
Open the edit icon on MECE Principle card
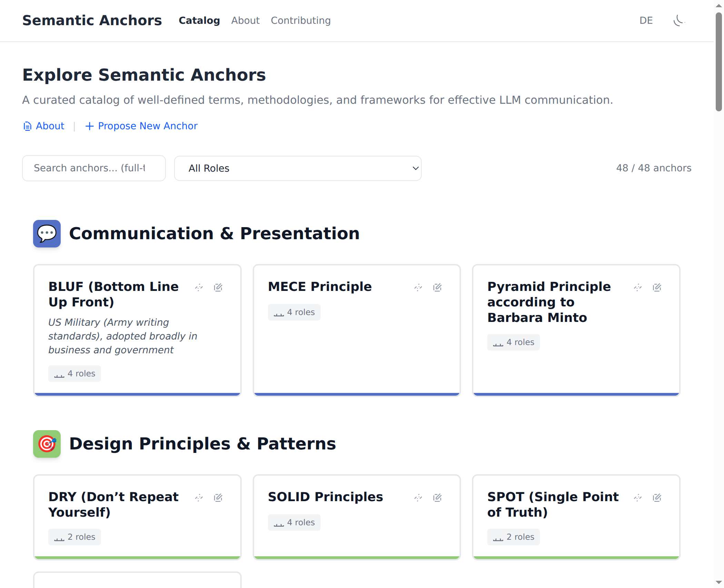(x=437, y=287)
